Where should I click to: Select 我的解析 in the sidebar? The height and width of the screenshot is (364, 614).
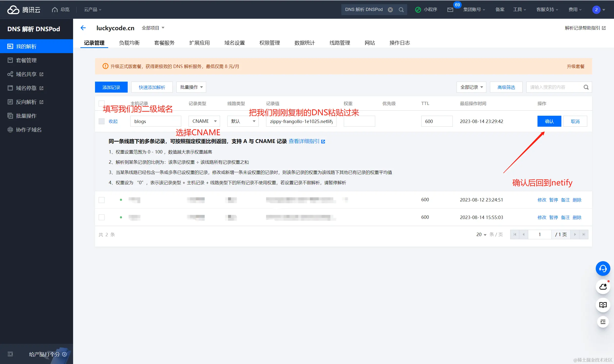coord(37,46)
